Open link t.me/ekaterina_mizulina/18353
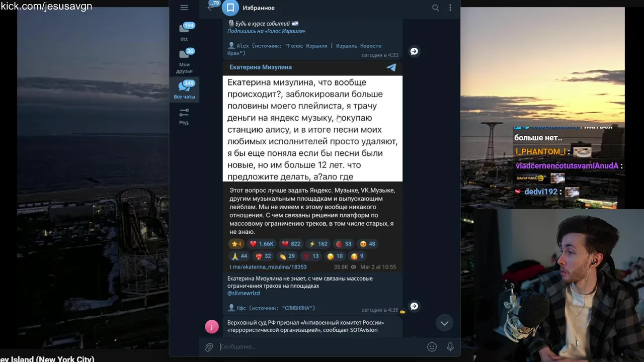The height and width of the screenshot is (362, 644). pyautogui.click(x=268, y=267)
